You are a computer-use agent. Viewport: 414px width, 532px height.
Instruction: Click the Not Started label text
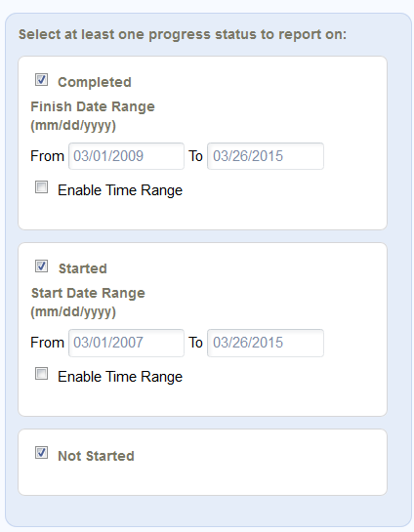pos(96,456)
